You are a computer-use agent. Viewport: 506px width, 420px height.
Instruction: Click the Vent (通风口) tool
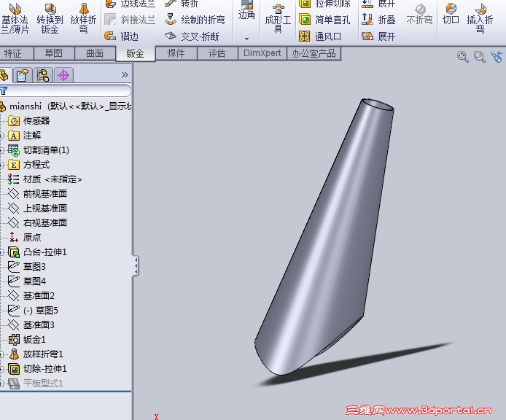(x=320, y=36)
